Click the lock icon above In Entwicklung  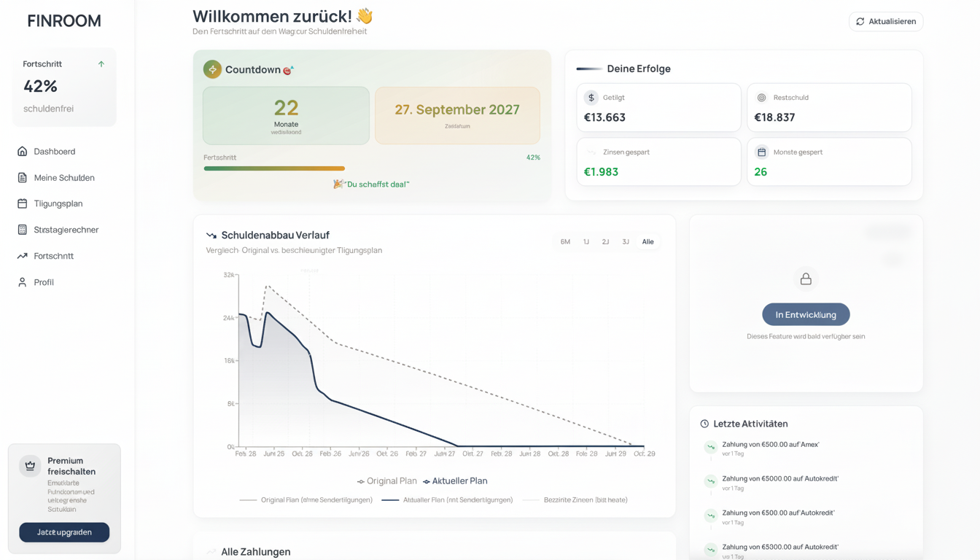[806, 279]
